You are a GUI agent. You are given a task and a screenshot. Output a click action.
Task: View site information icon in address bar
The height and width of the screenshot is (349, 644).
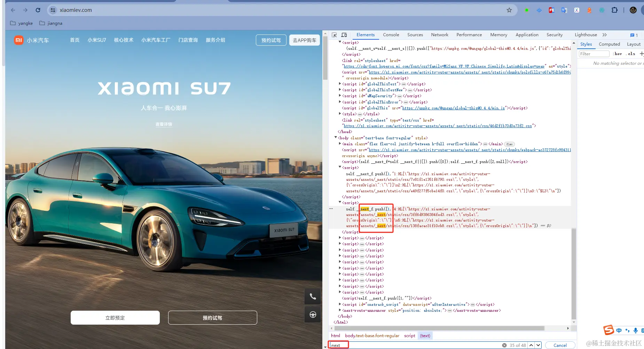point(53,10)
